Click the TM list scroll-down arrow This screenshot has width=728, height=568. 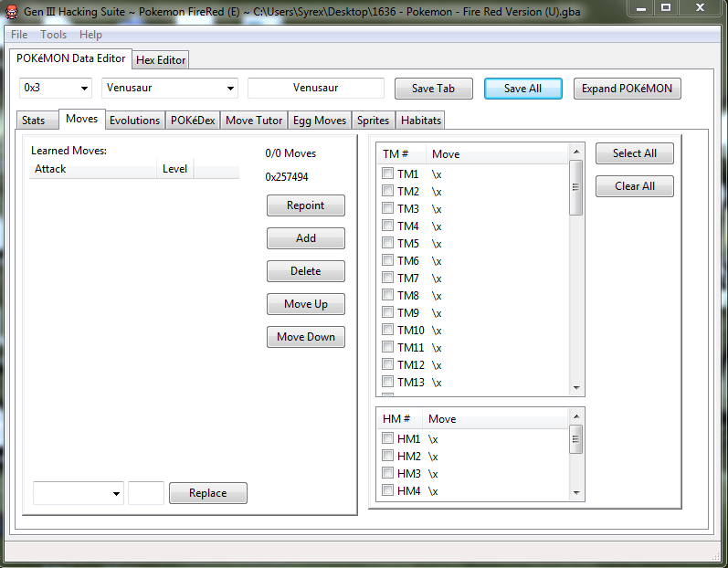[x=576, y=388]
